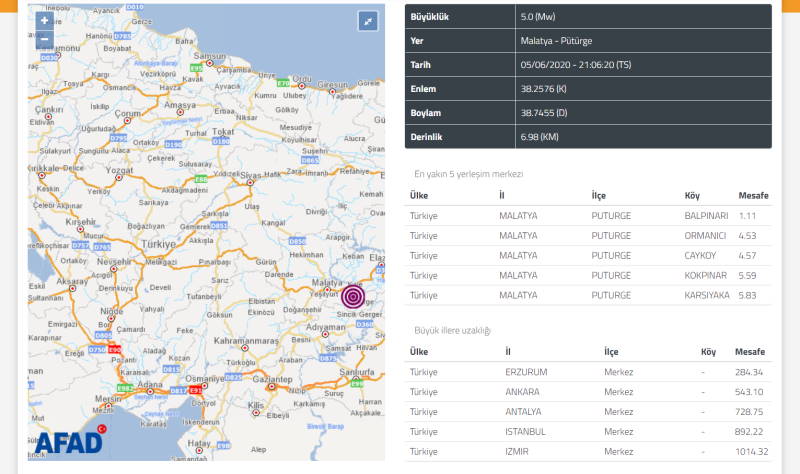Click the Derinlik value 6.98 (KM)

(x=539, y=137)
